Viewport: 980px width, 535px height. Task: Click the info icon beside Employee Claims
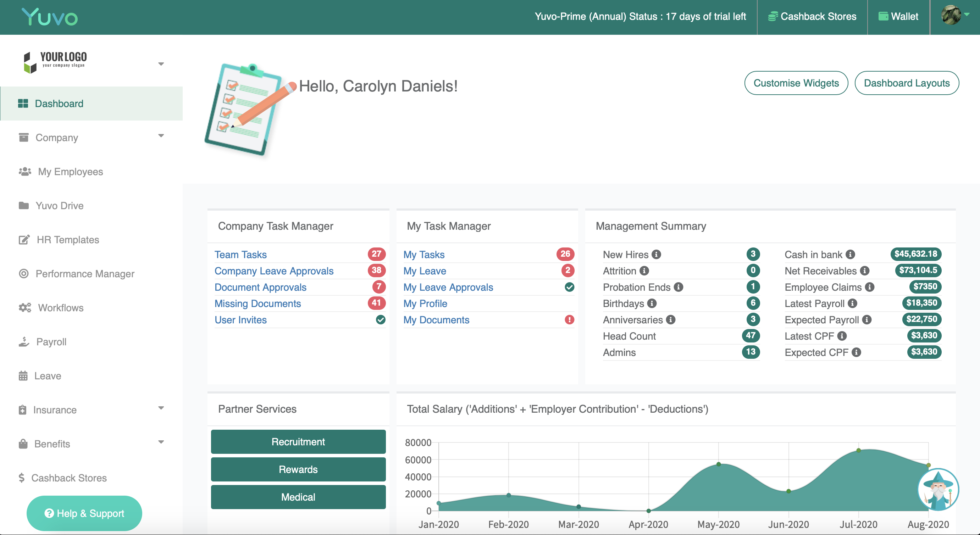[869, 287]
